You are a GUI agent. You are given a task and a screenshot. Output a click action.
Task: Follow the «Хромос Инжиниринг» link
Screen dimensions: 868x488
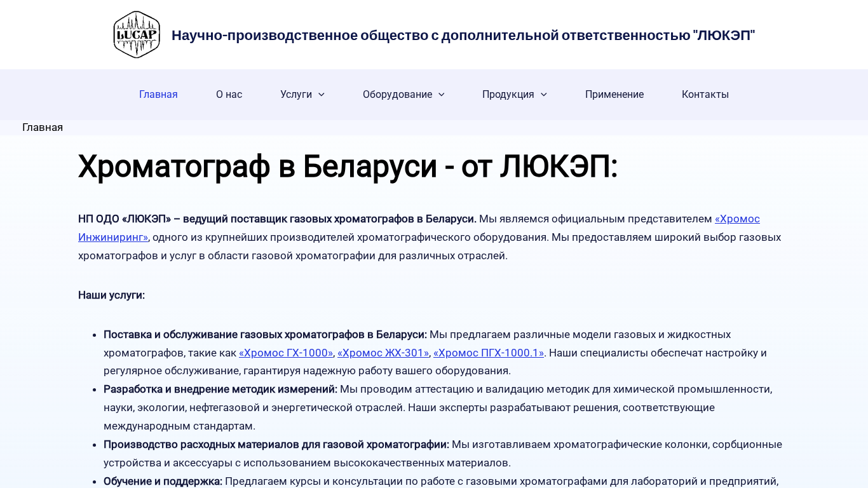click(737, 219)
